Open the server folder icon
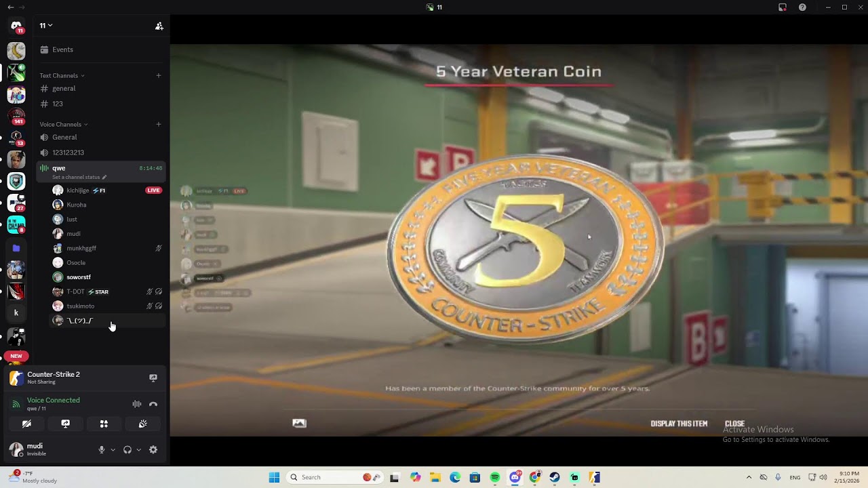Image resolution: width=868 pixels, height=488 pixels. click(16, 248)
